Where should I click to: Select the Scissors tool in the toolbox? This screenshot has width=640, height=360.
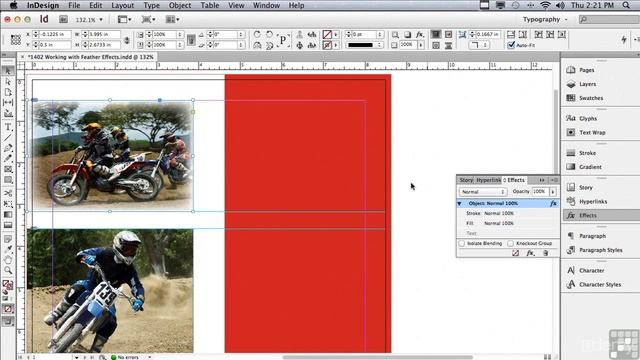tap(8, 193)
